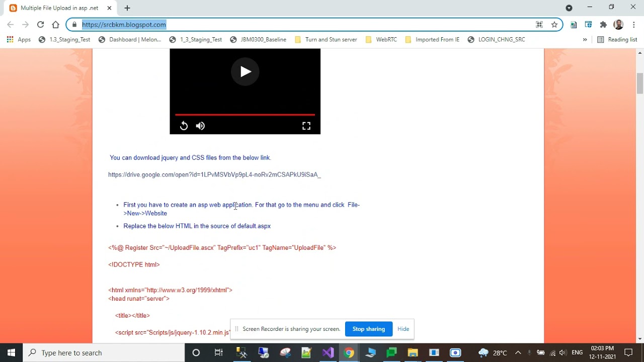Open Chrome's three-dot menu

634,25
